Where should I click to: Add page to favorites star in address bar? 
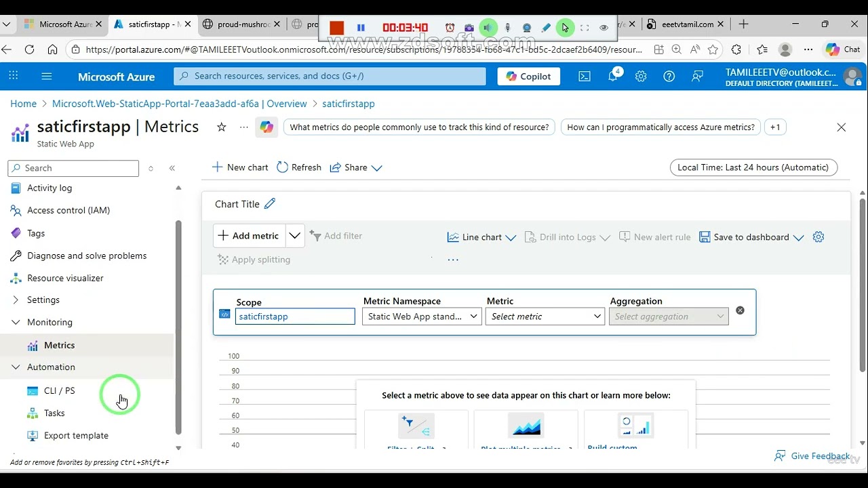[713, 49]
